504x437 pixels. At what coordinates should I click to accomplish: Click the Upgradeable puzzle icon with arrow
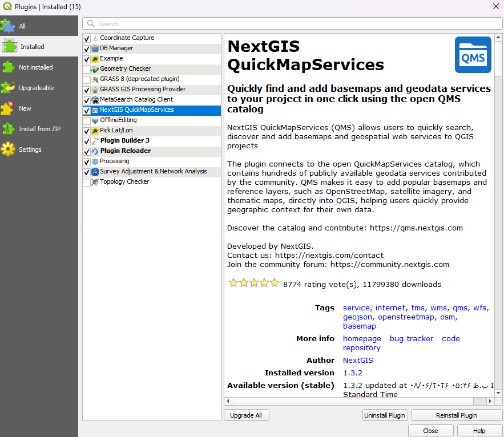click(x=8, y=88)
